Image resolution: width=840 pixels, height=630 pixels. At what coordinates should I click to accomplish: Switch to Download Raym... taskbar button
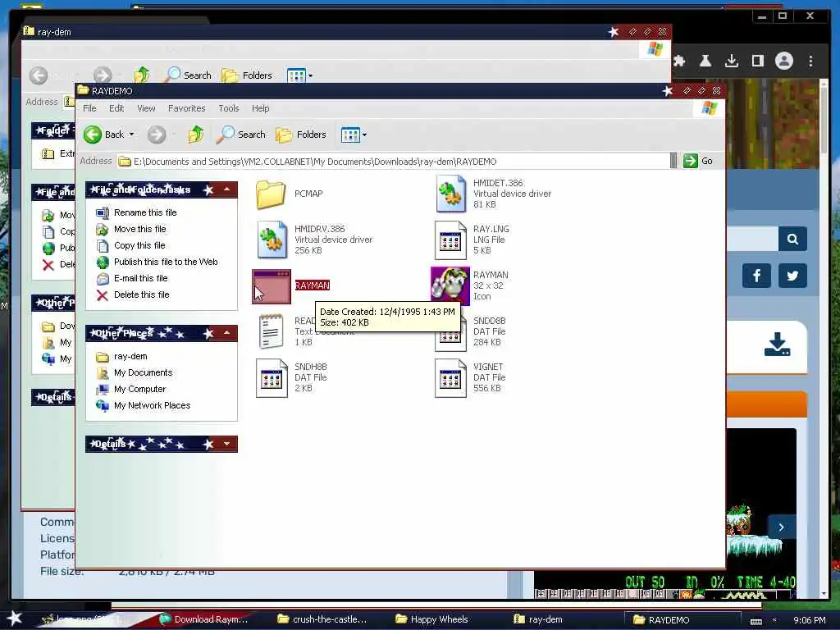[x=203, y=619]
